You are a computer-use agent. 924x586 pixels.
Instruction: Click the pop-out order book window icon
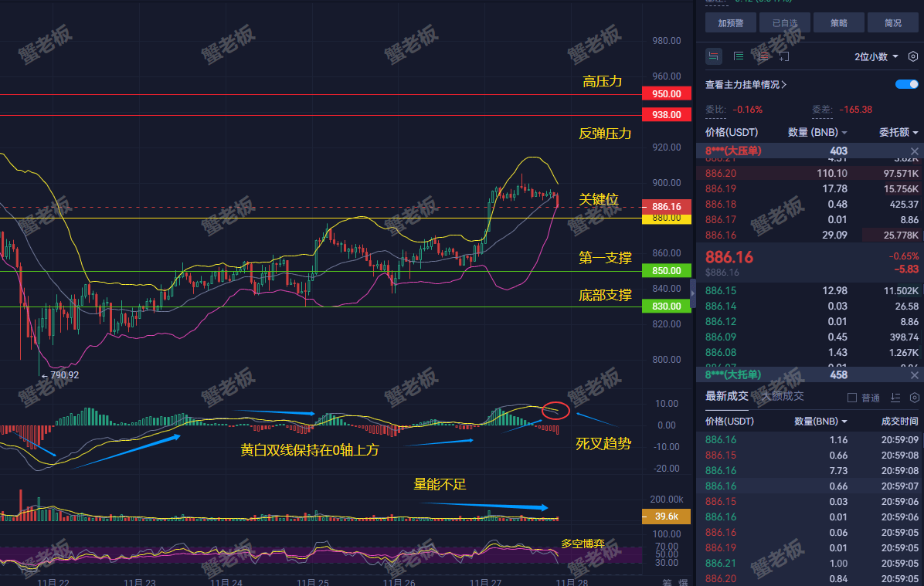pyautogui.click(x=784, y=56)
